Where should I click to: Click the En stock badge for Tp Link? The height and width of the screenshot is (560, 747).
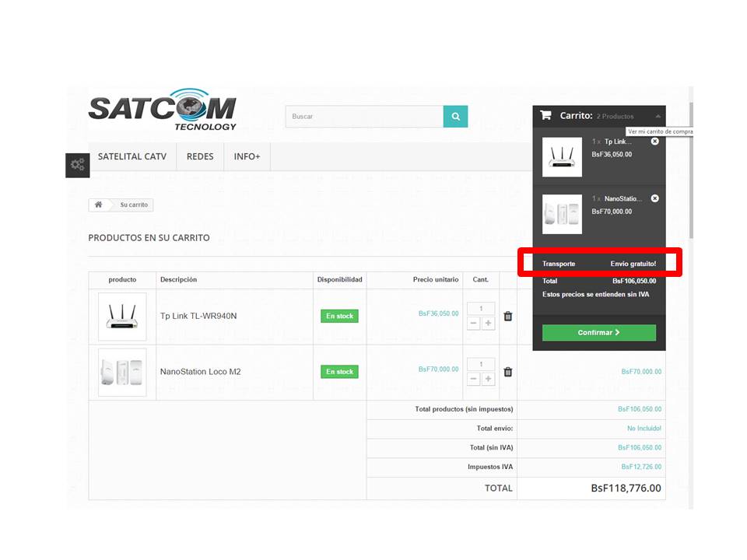point(340,317)
